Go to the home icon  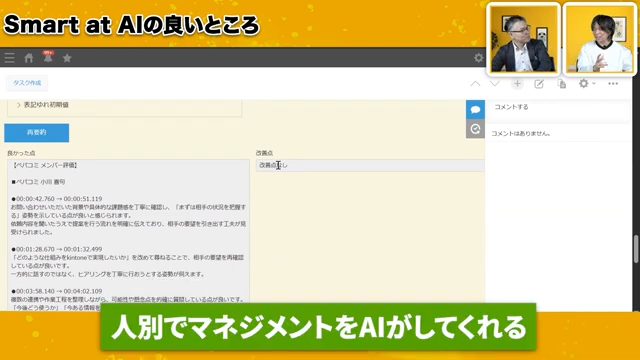pos(29,58)
